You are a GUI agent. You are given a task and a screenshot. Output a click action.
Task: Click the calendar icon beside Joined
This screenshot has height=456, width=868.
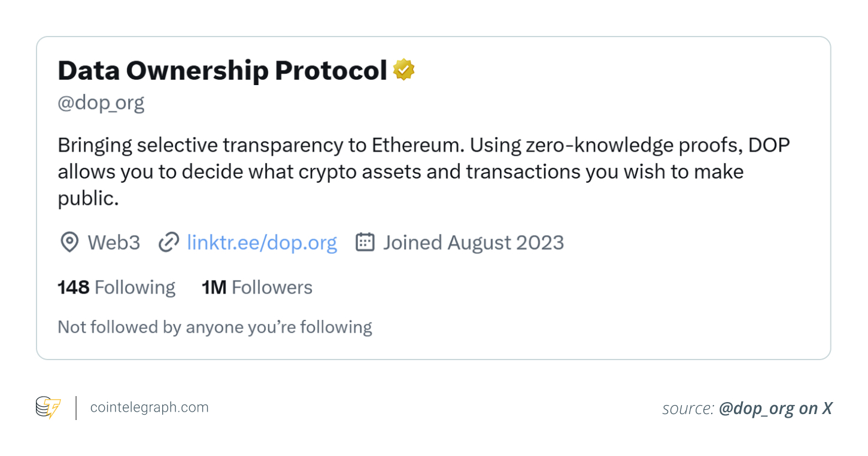(365, 242)
